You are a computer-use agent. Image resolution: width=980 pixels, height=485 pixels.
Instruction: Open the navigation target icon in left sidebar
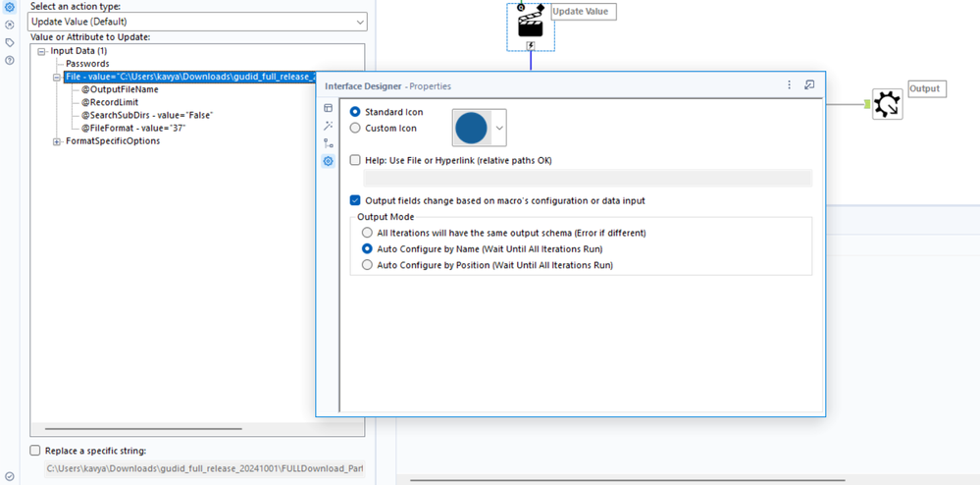tap(10, 25)
